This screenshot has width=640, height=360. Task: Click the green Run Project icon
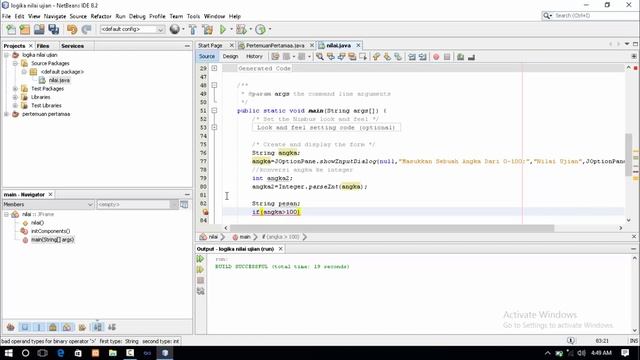coord(223,29)
